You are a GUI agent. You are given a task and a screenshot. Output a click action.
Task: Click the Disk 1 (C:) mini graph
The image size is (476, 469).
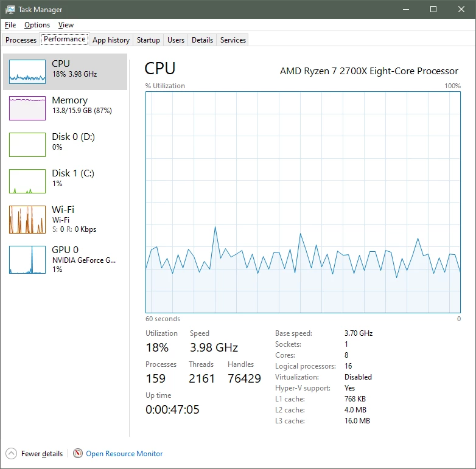coord(27,181)
